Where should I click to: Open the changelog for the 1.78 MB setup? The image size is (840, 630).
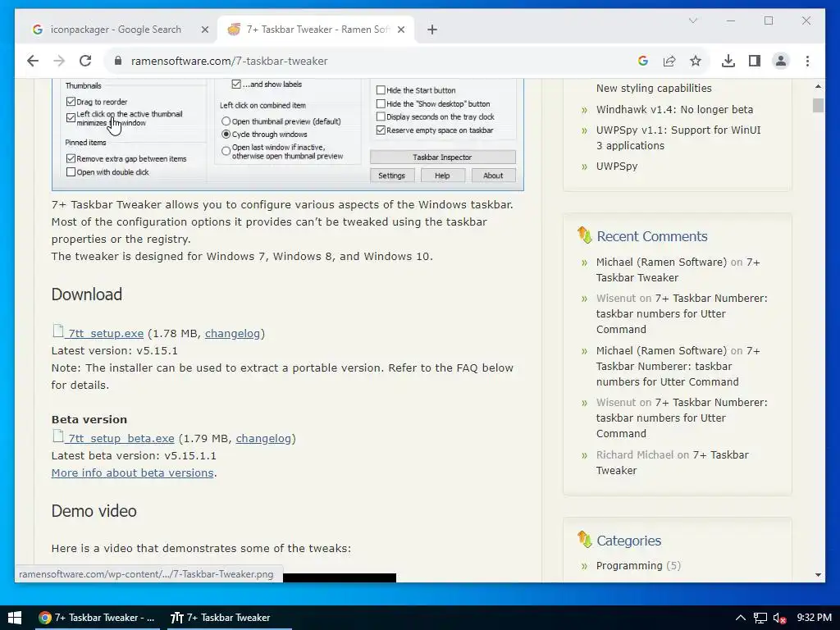coord(232,333)
